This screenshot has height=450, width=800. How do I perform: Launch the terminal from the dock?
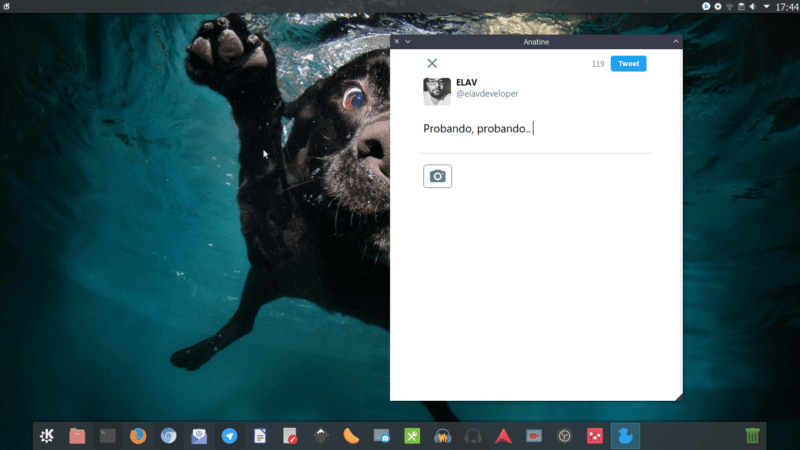(108, 436)
